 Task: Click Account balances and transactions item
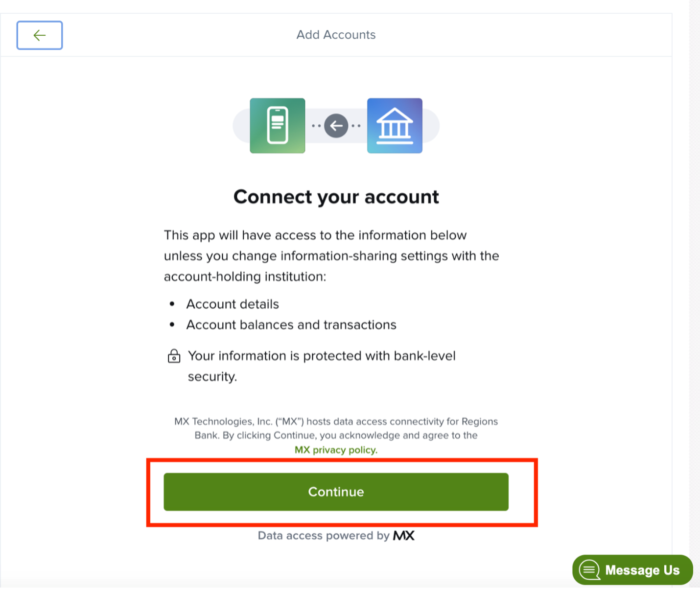tap(291, 325)
